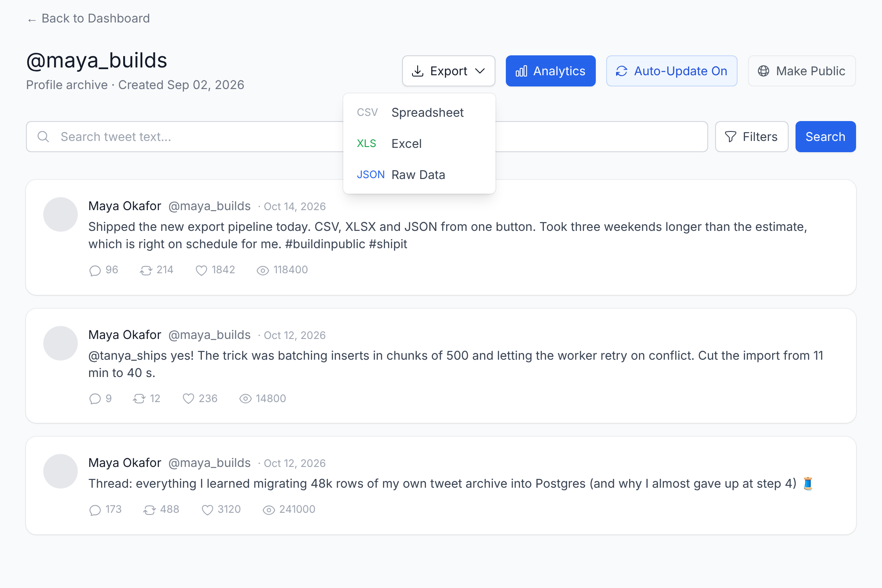Viewport: 882px width, 588px height.
Task: Click the tweet text about export pipeline
Action: [x=448, y=235]
